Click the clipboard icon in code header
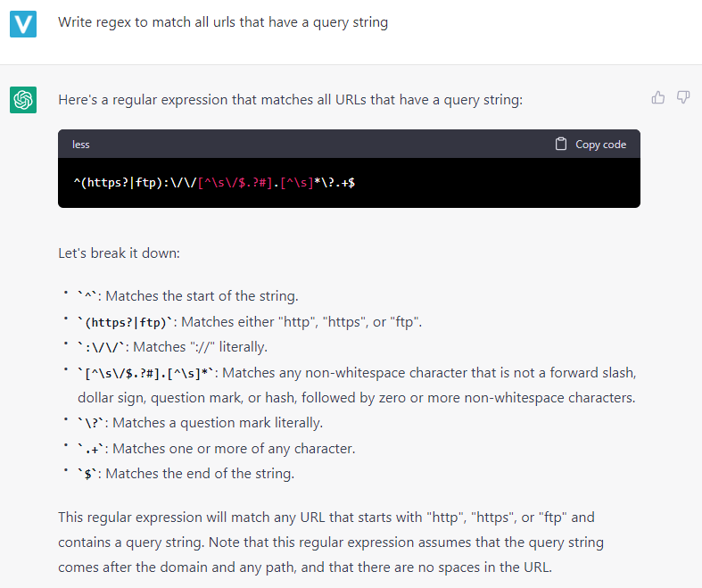 [560, 144]
